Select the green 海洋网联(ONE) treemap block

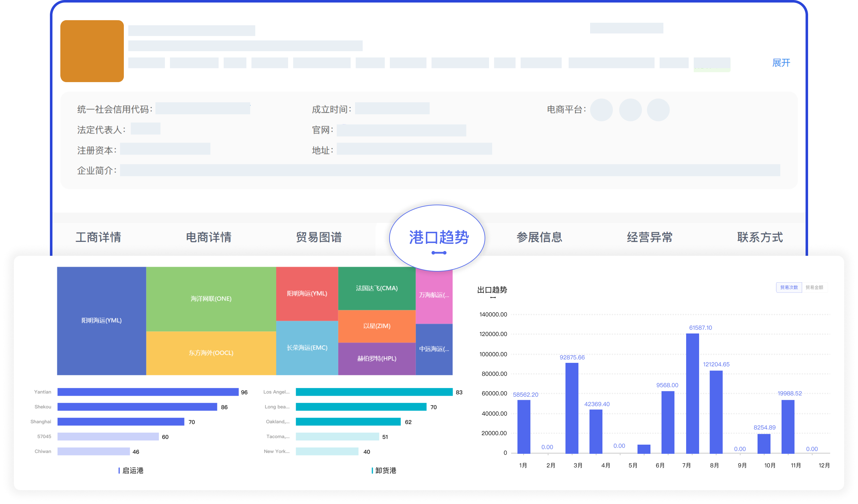211,299
